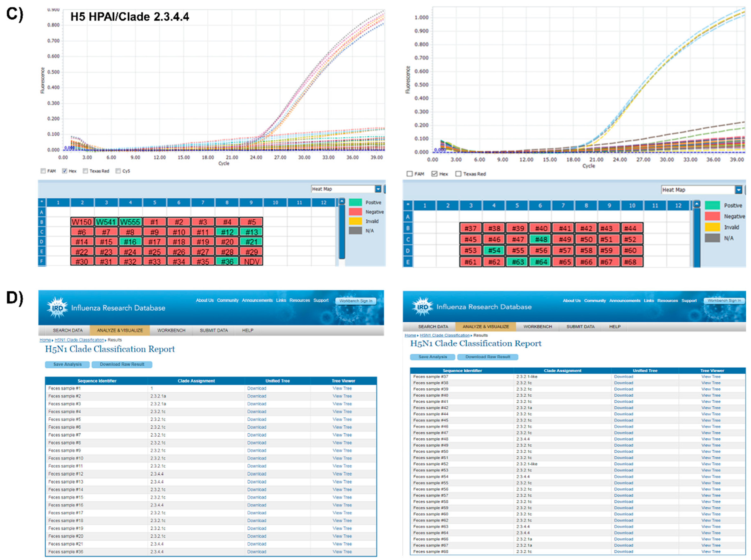Open left Heat Map dropdown
Image resolution: width=751 pixels, height=560 pixels.
(x=378, y=189)
